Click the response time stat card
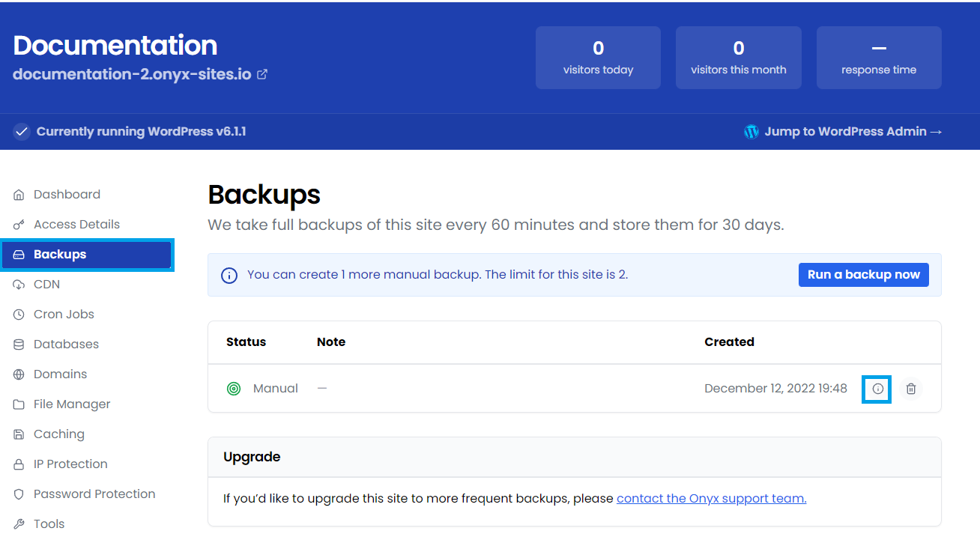This screenshot has width=980, height=540. [879, 58]
